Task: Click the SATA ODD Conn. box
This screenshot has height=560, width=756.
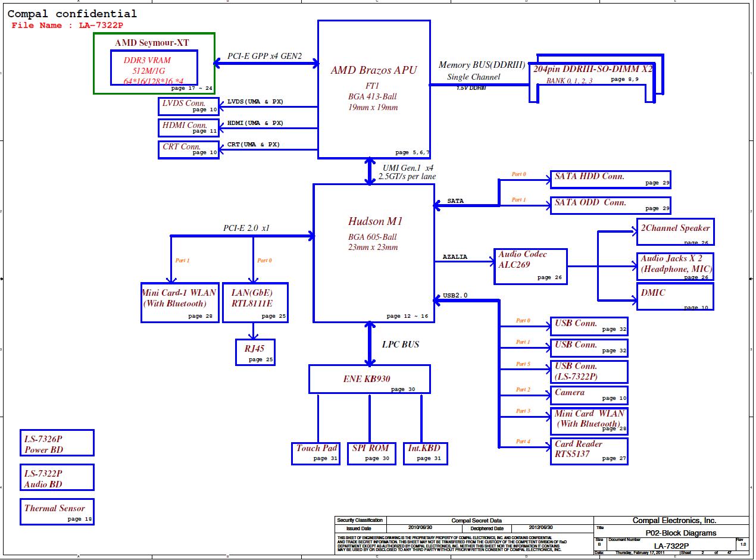Action: (x=611, y=205)
